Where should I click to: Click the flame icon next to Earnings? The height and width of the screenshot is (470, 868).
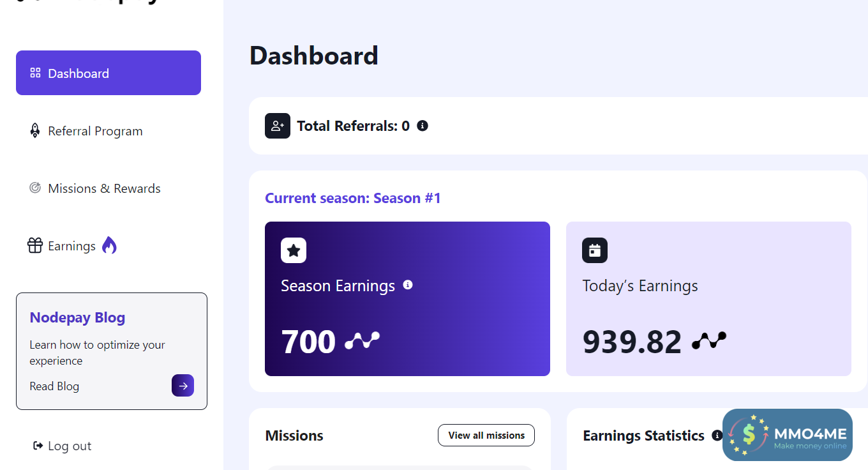click(109, 245)
